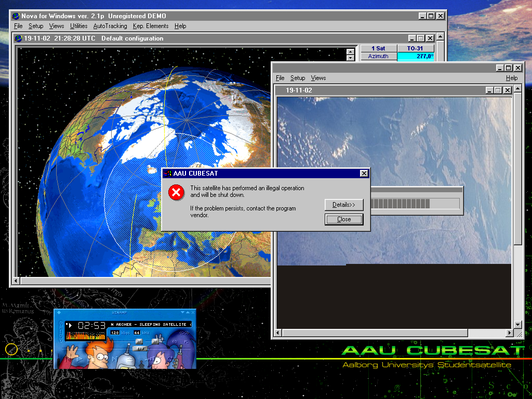Open the AutoTracking menu
Screen dimensions: 532x399
pos(110,26)
